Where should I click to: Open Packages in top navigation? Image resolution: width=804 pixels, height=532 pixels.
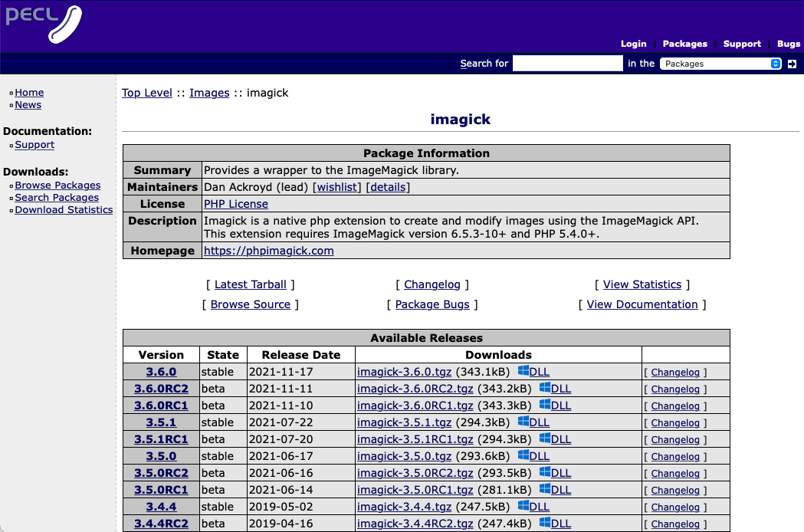tap(685, 44)
